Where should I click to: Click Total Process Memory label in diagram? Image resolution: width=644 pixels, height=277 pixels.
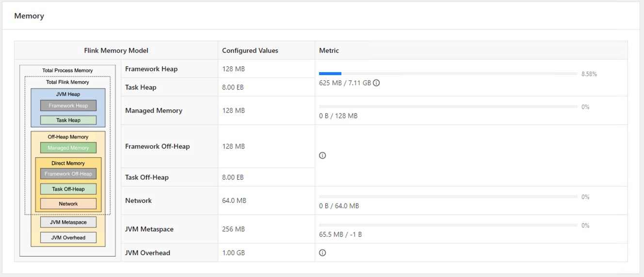click(x=67, y=71)
